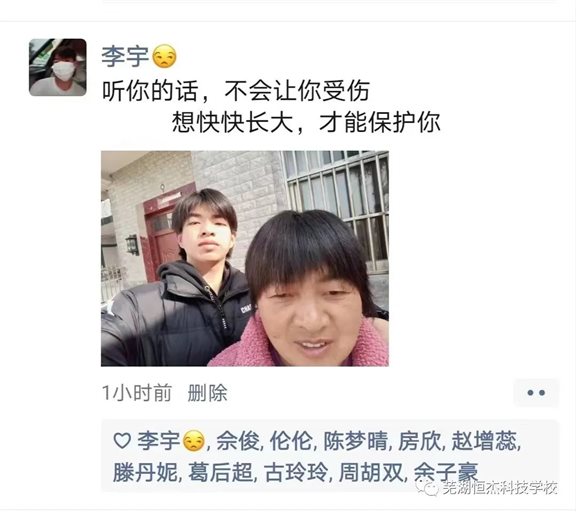
Task: Tap the 删除 delete link
Action: pyautogui.click(x=208, y=393)
